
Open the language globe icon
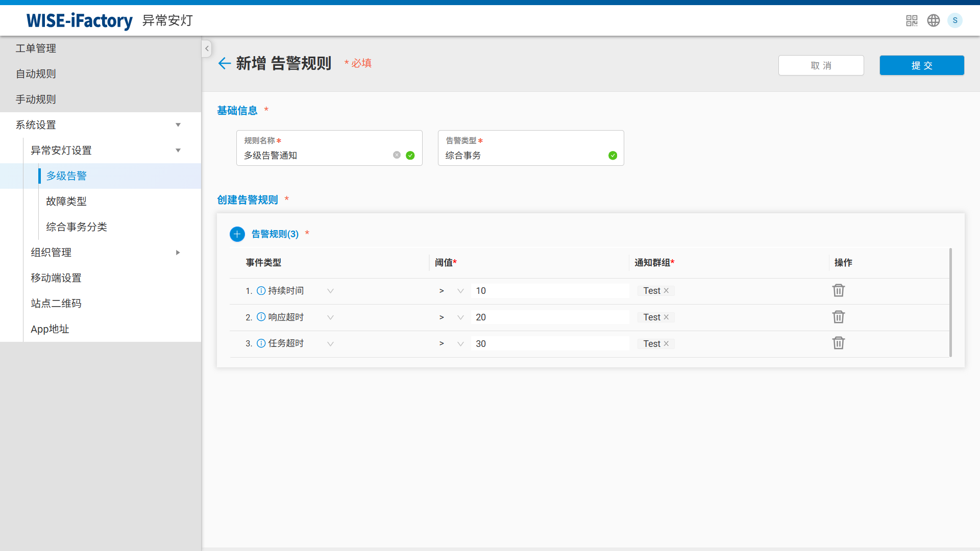pos(934,20)
